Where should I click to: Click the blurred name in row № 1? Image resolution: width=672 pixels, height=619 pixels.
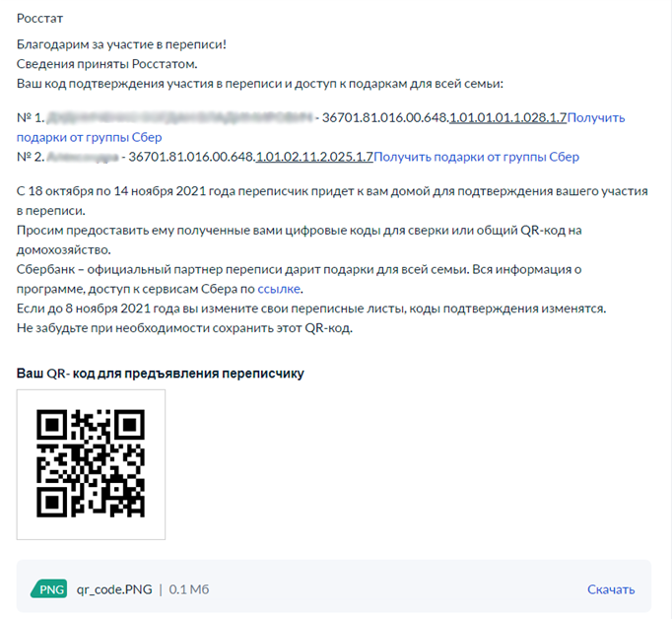click(x=179, y=117)
